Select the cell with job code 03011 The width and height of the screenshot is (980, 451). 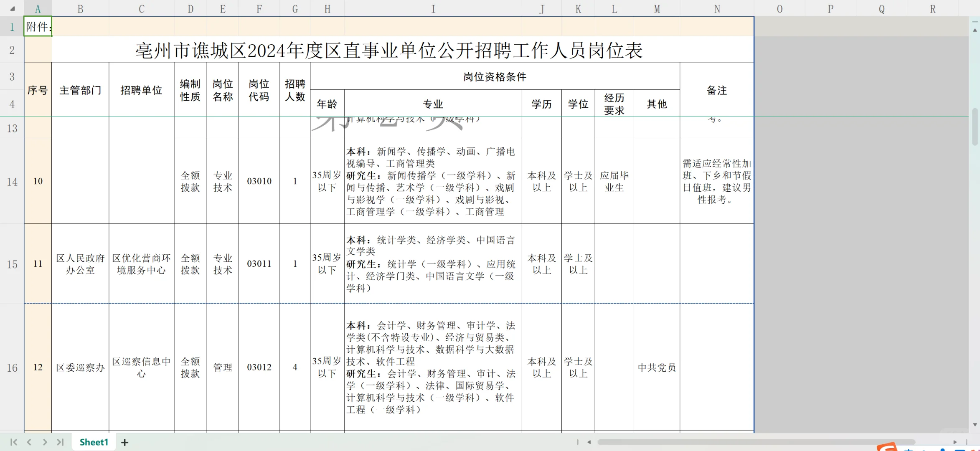click(x=259, y=264)
